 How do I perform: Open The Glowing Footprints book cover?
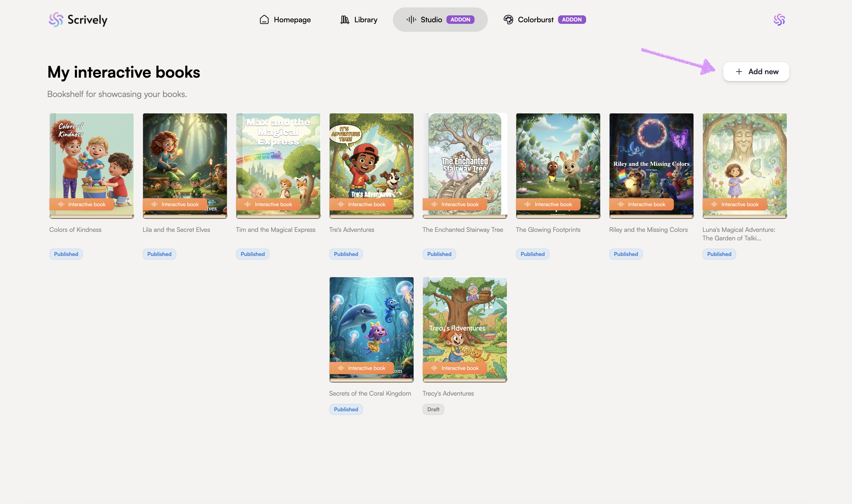pyautogui.click(x=558, y=160)
